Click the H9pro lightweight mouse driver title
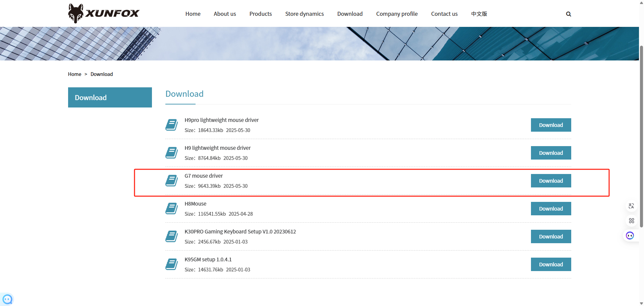The width and height of the screenshot is (644, 306). [221, 120]
